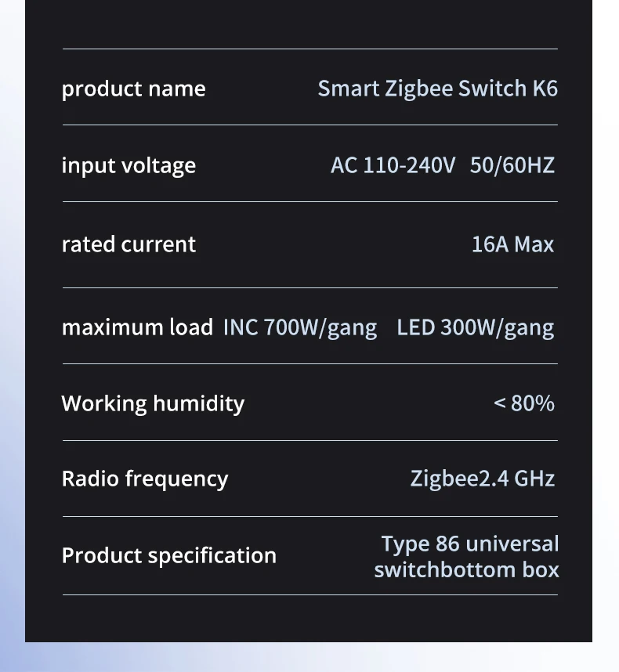Select the '< 80%' humidity value
619x672 pixels.
[x=524, y=403]
